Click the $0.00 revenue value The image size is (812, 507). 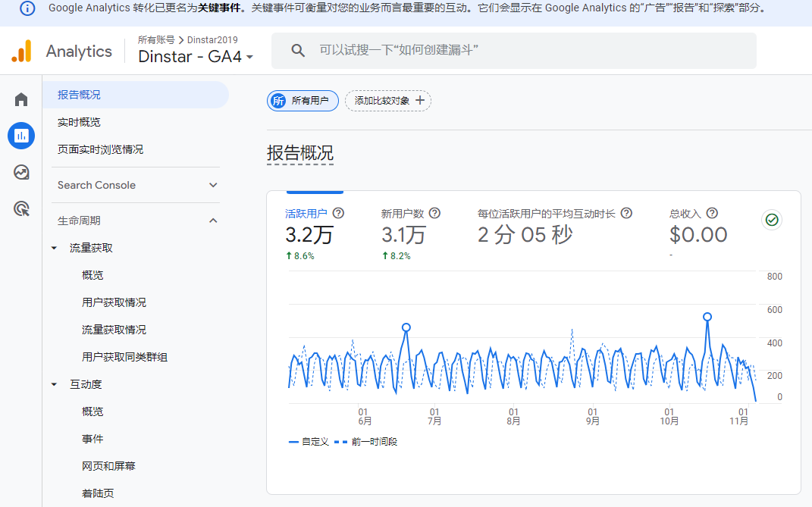pyautogui.click(x=698, y=235)
